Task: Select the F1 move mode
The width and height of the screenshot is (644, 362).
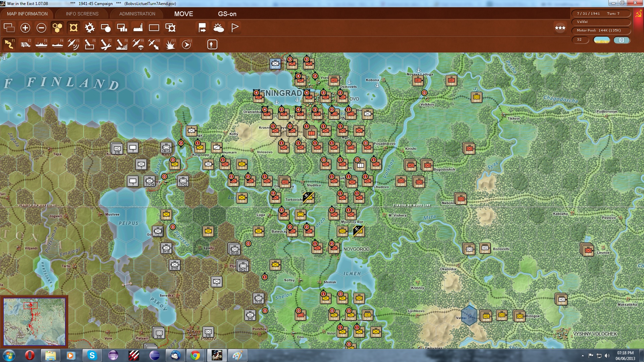Action: click(x=9, y=44)
